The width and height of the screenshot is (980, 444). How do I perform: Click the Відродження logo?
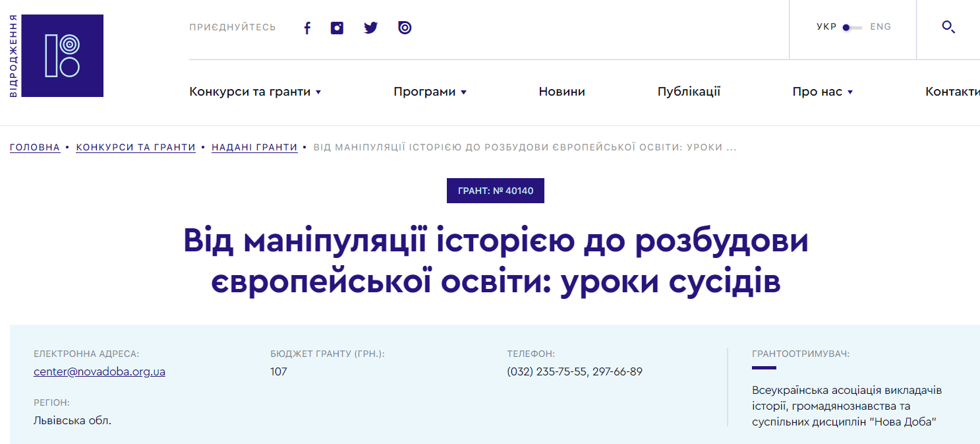point(62,56)
